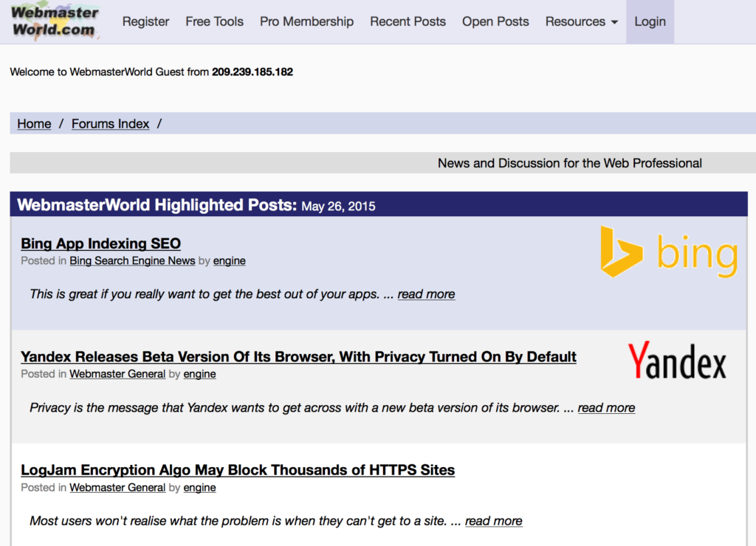The height and width of the screenshot is (546, 756).
Task: Open the Yandex Releases Beta Version post
Action: [x=298, y=356]
